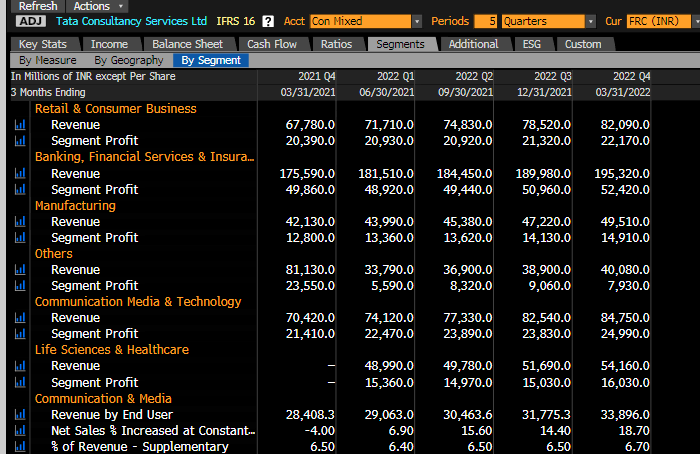Open chart icon for Manufacturing Revenue
700x454 pixels.
point(20,222)
